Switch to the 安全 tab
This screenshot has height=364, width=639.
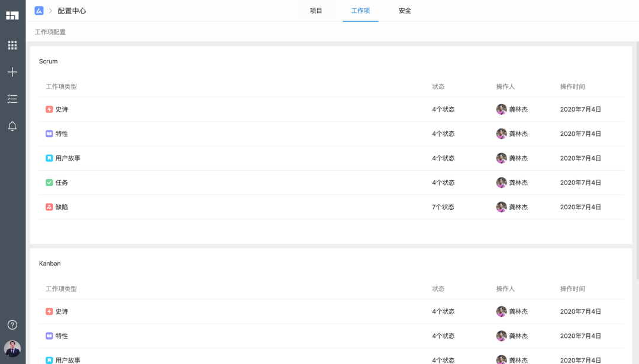click(405, 11)
